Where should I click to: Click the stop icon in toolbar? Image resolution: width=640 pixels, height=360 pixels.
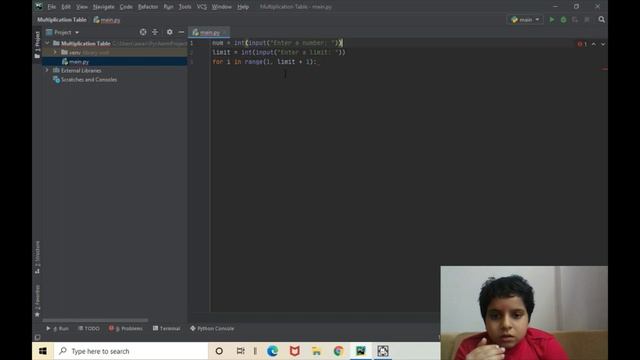(587, 20)
